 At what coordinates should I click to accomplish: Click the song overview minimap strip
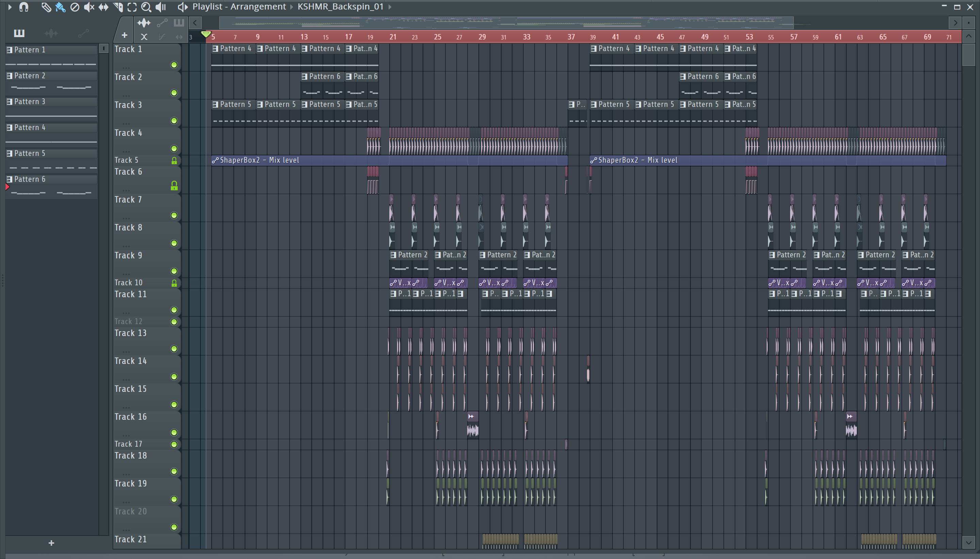(x=506, y=23)
